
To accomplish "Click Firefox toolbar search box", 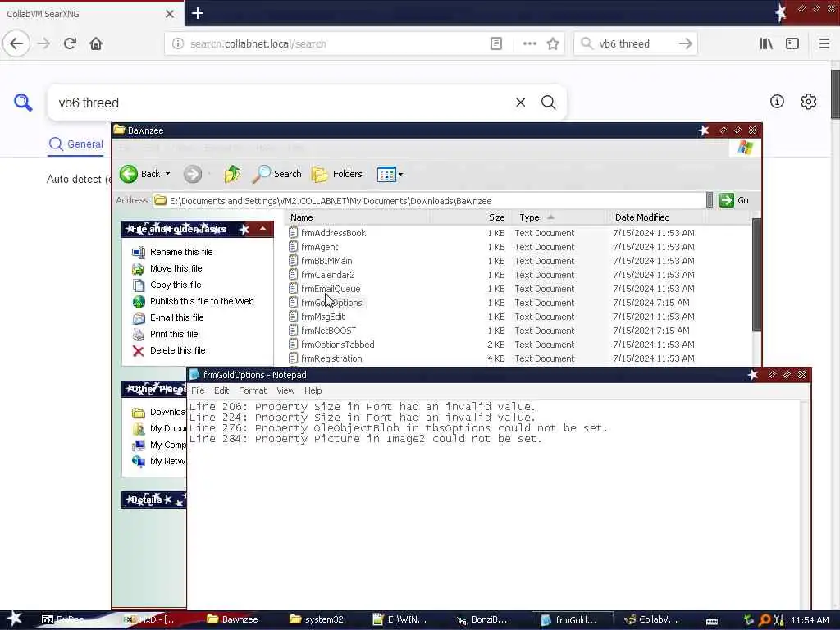I will pos(636,43).
